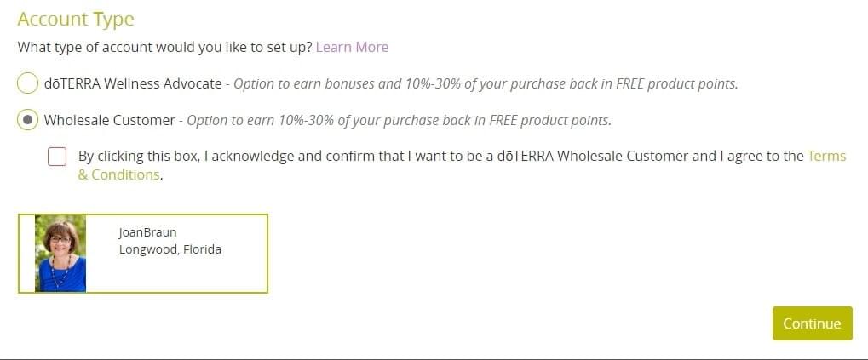Open the Learn More link
The width and height of the screenshot is (868, 360).
tap(352, 47)
